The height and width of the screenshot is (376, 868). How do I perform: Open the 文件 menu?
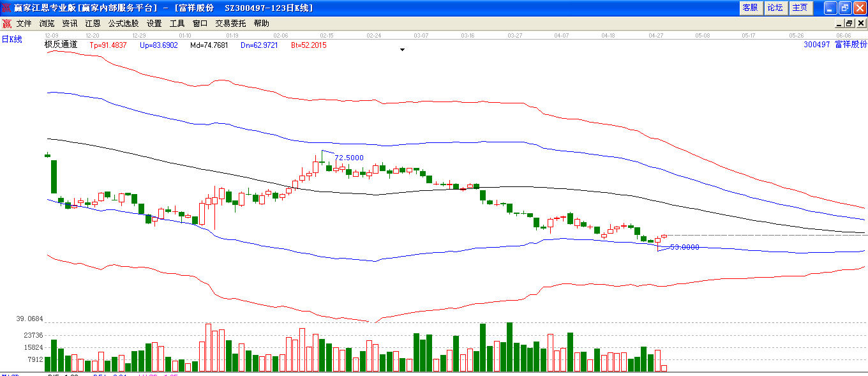point(24,24)
